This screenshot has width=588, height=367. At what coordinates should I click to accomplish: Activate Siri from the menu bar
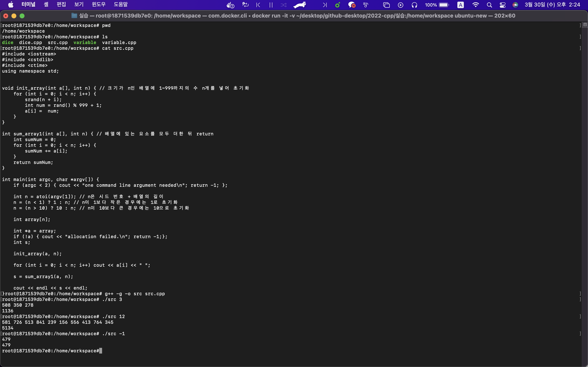tap(515, 5)
